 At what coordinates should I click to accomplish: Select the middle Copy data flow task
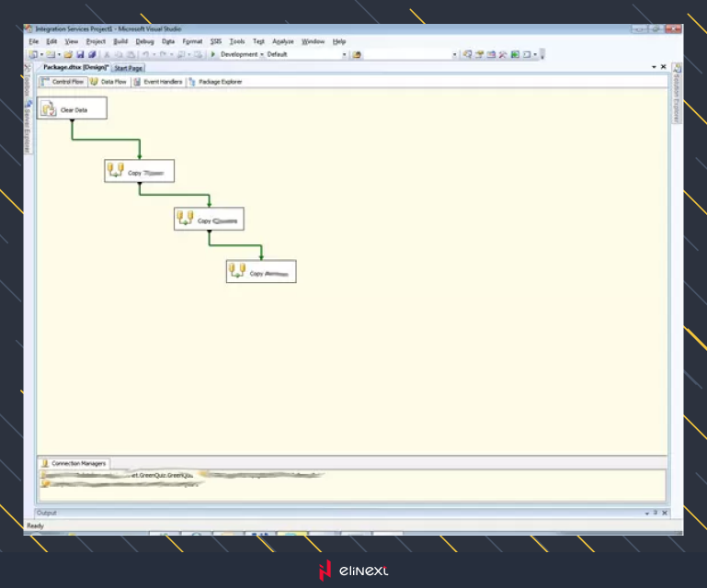point(209,220)
